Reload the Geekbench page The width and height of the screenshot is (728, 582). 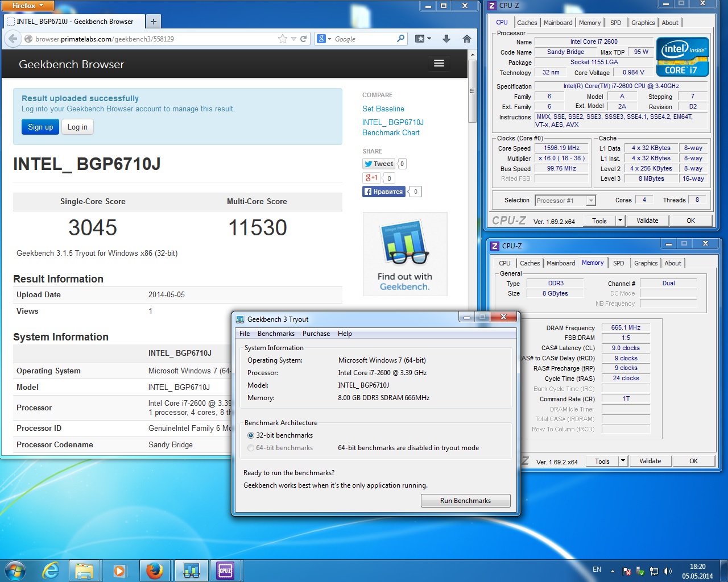304,39
